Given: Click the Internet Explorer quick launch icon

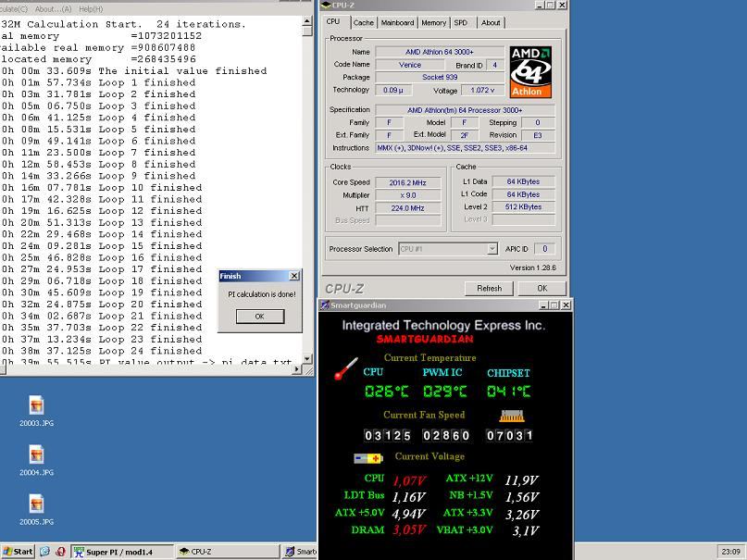Looking at the screenshot, I should [x=44, y=552].
